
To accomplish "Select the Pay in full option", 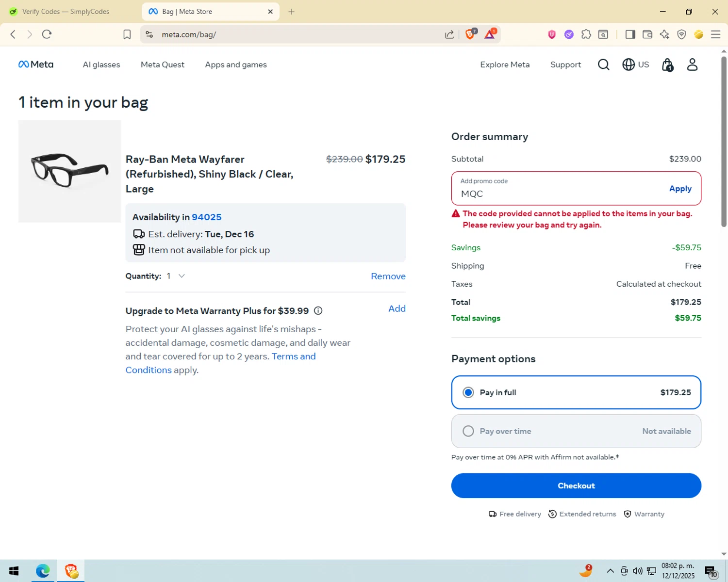I will (x=576, y=392).
